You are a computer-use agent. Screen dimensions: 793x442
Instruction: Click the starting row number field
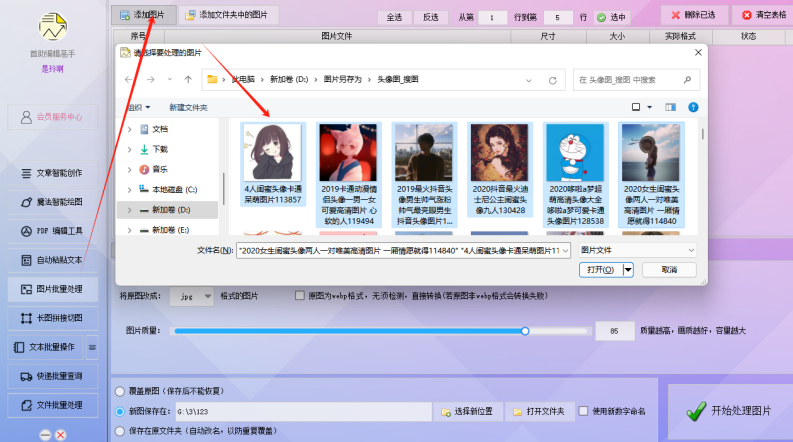(x=492, y=17)
